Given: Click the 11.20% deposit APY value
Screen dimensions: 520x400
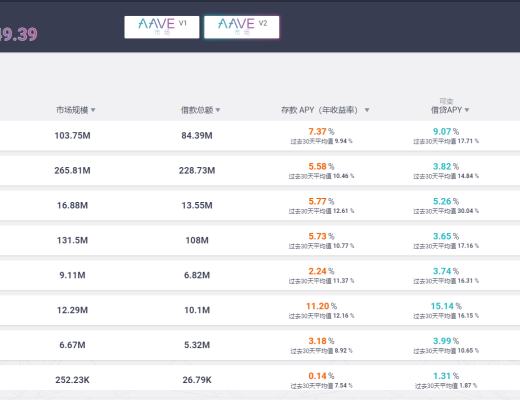Looking at the screenshot, I should point(321,306).
